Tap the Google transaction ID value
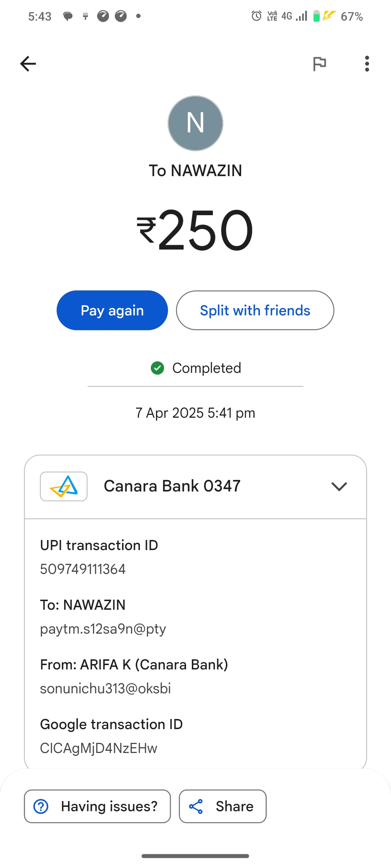This screenshot has height=868, width=391. coord(99,748)
